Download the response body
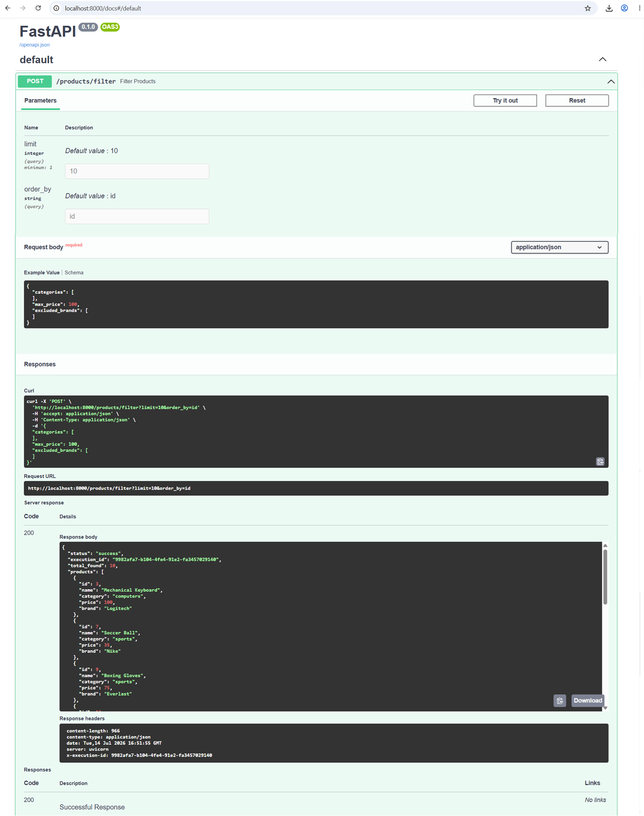Viewport: 644px width, 816px height. tap(588, 701)
